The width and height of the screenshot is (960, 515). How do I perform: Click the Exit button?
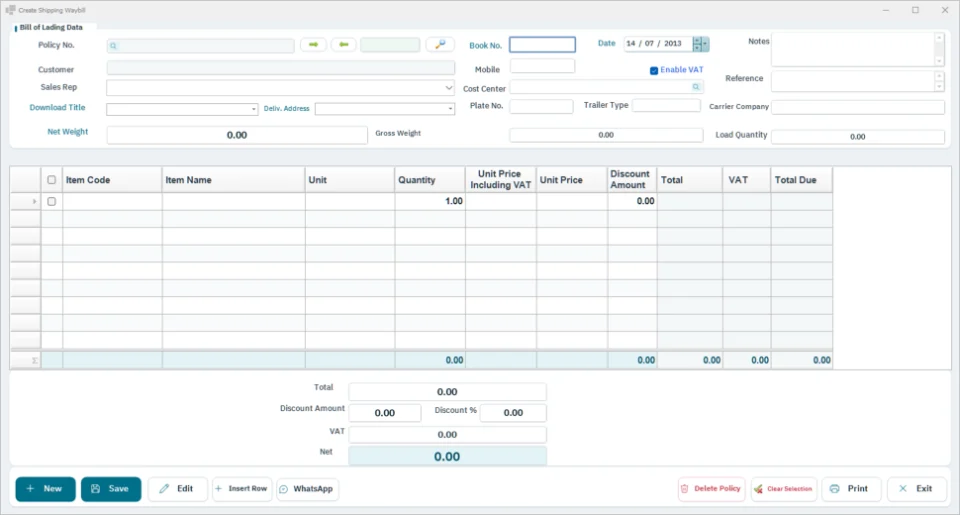917,489
